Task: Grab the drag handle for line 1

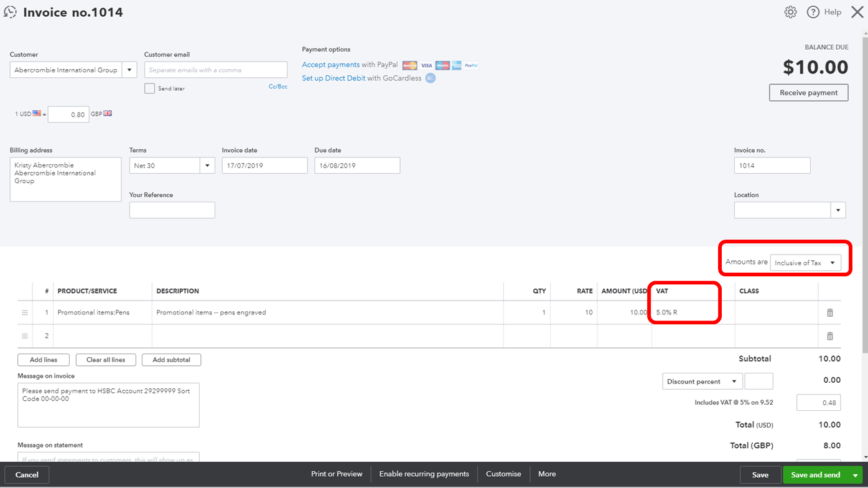Action: tap(25, 312)
